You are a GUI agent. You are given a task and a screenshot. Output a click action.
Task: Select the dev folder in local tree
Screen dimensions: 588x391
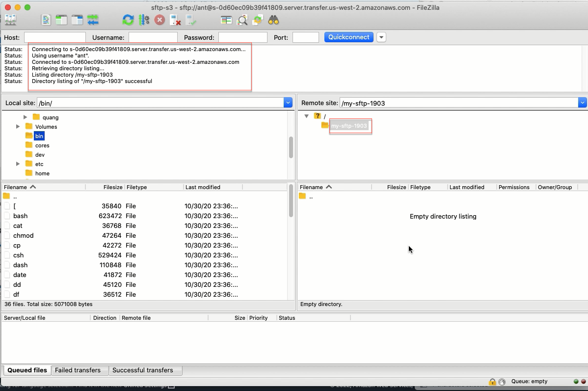[x=40, y=155]
